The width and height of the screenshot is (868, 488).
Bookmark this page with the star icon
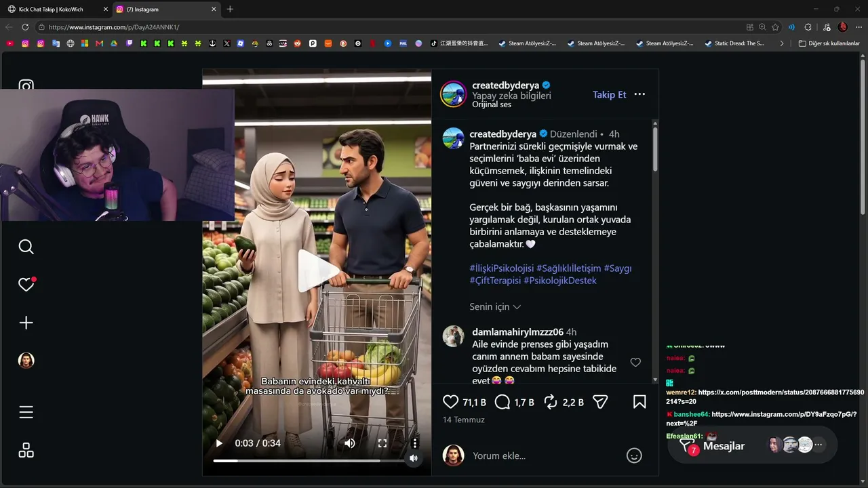(x=775, y=27)
